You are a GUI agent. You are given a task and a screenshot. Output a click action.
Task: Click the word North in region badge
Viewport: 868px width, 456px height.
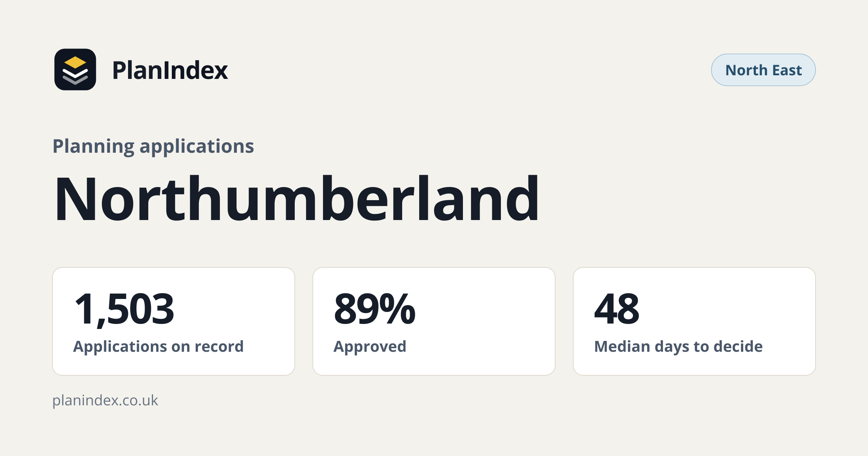[746, 70]
